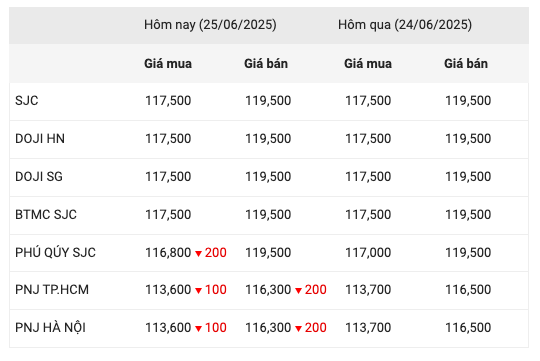540x361 pixels.
Task: Click the red 200 change value in PHÚ QUÝ row
Action: [216, 252]
